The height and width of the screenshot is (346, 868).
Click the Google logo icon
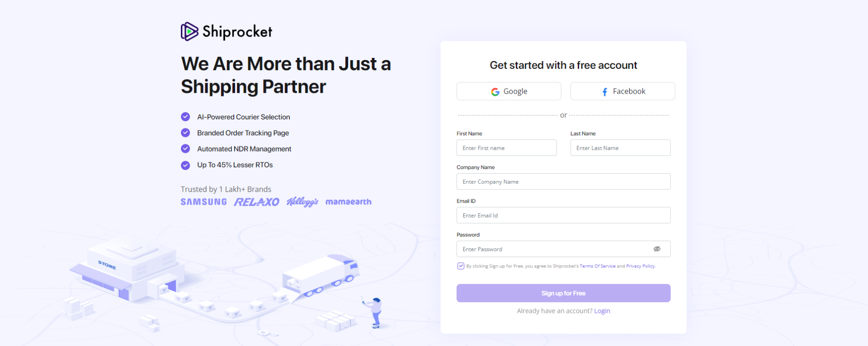coord(495,92)
